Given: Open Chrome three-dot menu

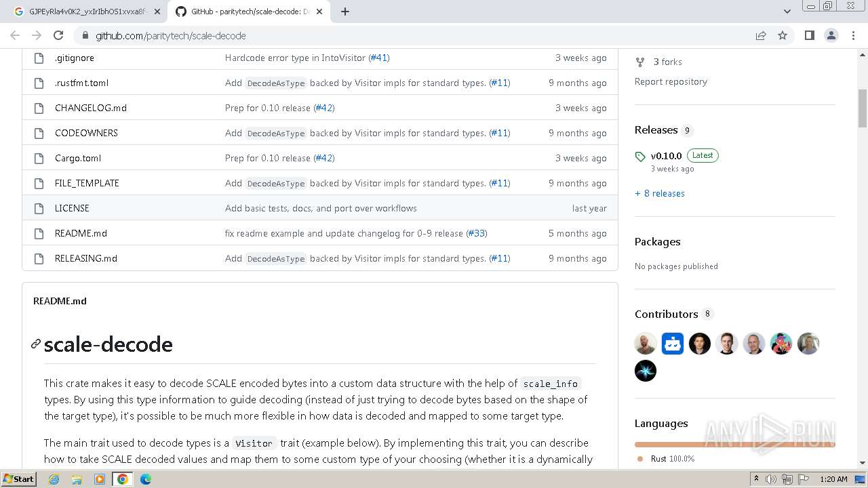Looking at the screenshot, I should click(853, 35).
